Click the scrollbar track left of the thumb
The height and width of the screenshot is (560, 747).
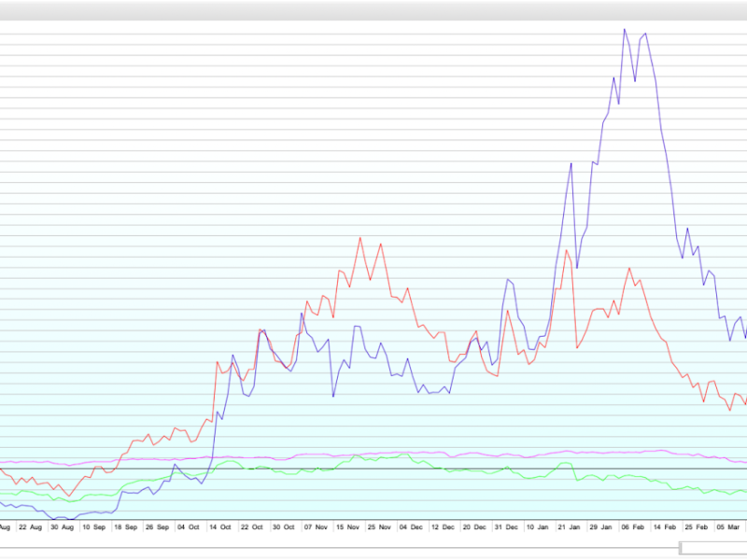tap(340, 548)
